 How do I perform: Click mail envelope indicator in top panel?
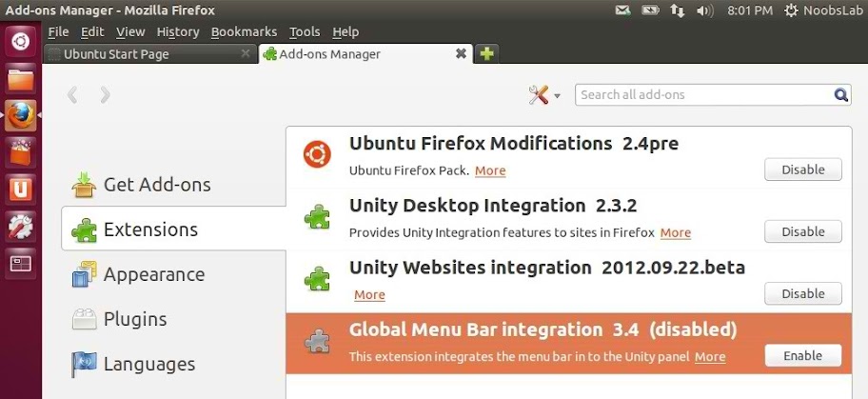click(x=622, y=10)
